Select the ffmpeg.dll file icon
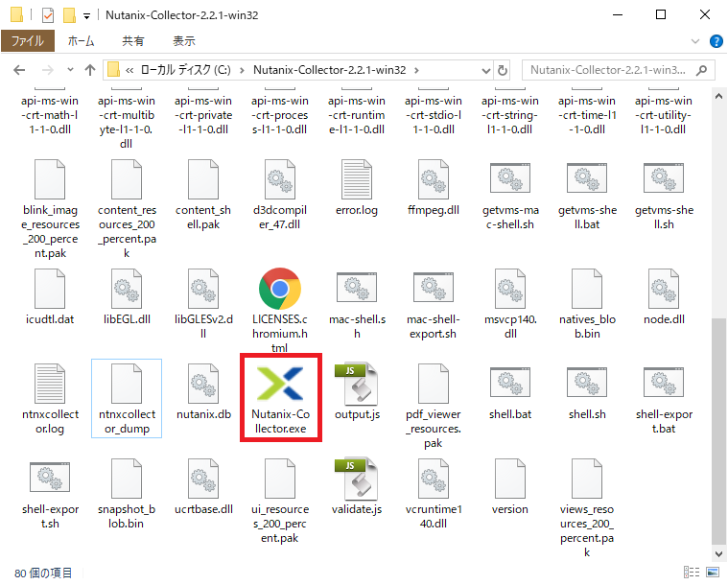Image resolution: width=728 pixels, height=585 pixels. tap(434, 179)
